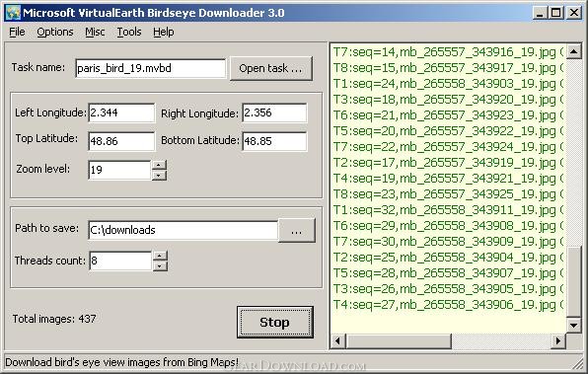Select log line T2:seq=17

click(x=448, y=162)
